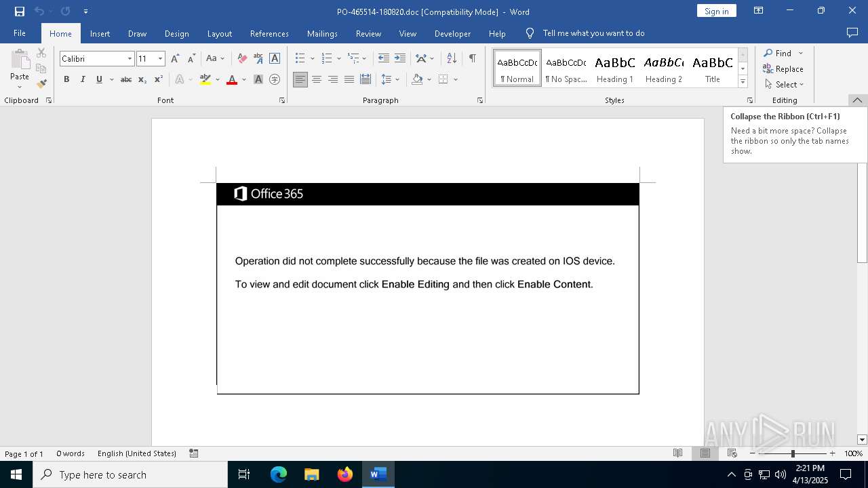Viewport: 868px width, 488px height.
Task: Click the zoom slider handle
Action: click(793, 453)
